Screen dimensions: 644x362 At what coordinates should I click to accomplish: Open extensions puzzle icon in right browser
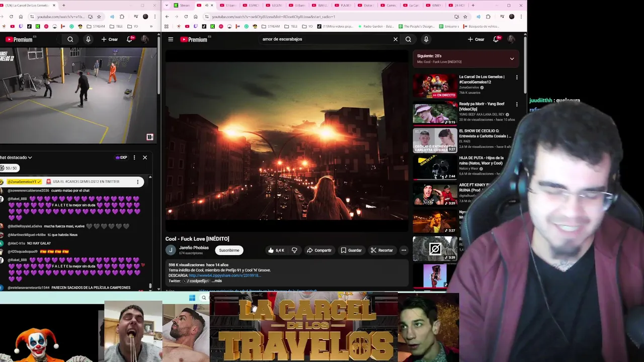click(x=488, y=17)
